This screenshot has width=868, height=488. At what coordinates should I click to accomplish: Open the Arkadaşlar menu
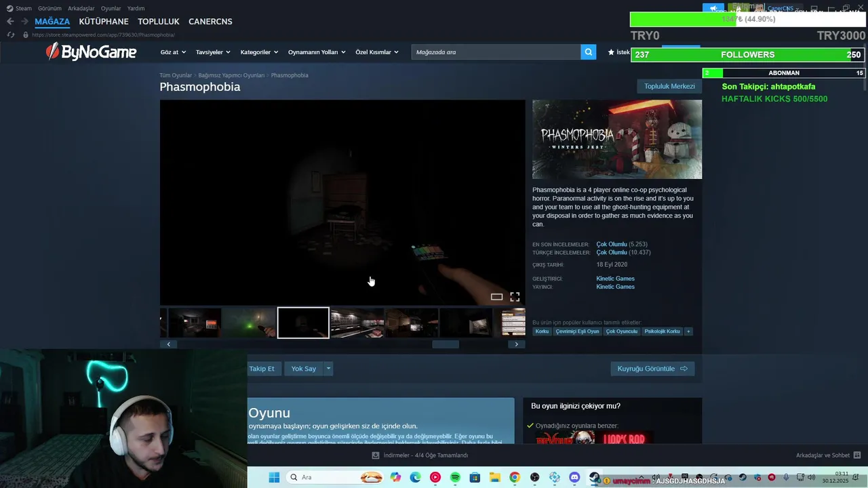[81, 8]
